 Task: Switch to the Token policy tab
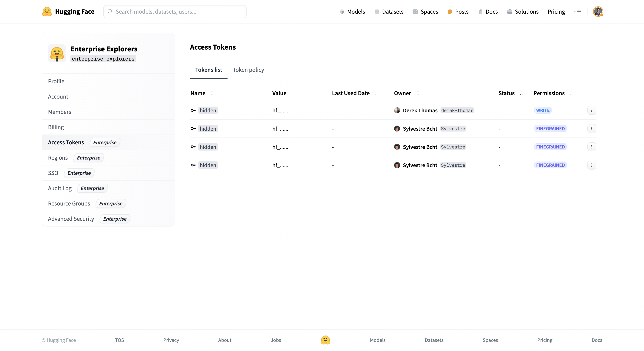pyautogui.click(x=248, y=70)
